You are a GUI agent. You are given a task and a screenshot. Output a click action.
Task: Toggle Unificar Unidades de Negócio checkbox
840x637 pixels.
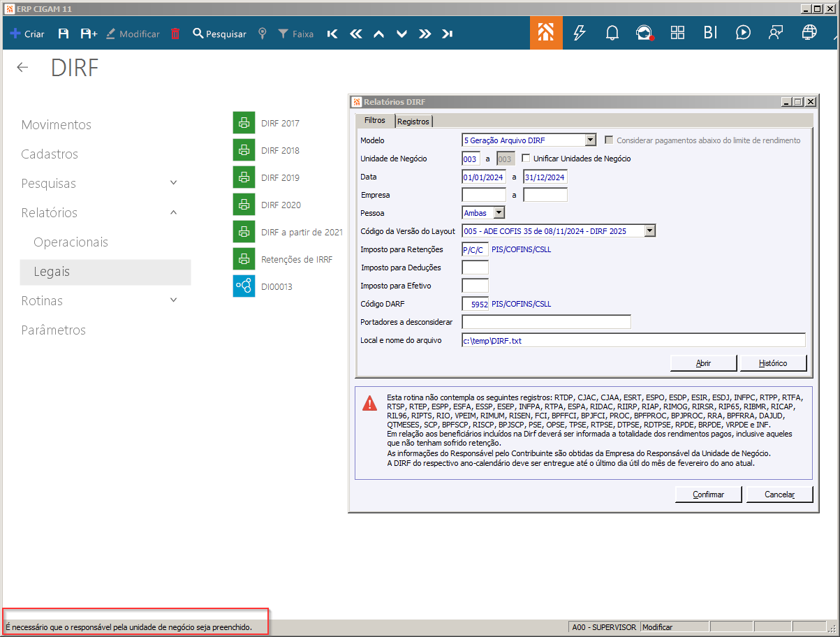click(526, 159)
